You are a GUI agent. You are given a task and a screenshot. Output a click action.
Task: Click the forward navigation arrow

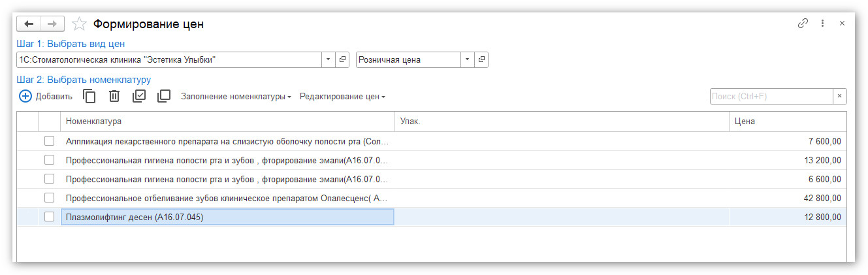point(53,24)
